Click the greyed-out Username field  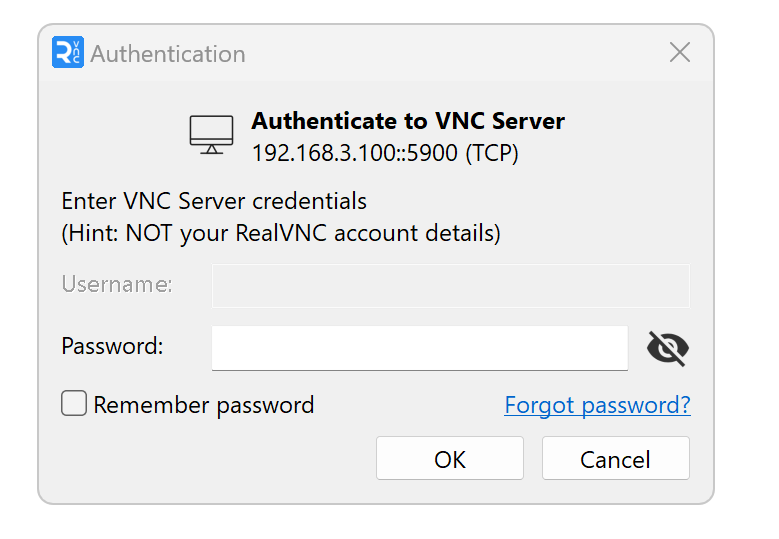pos(450,285)
